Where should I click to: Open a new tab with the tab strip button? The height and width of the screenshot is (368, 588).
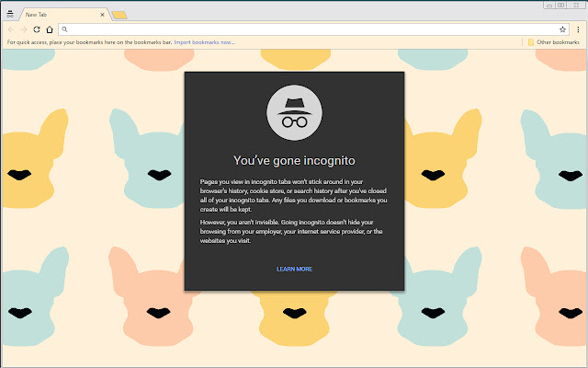(120, 16)
